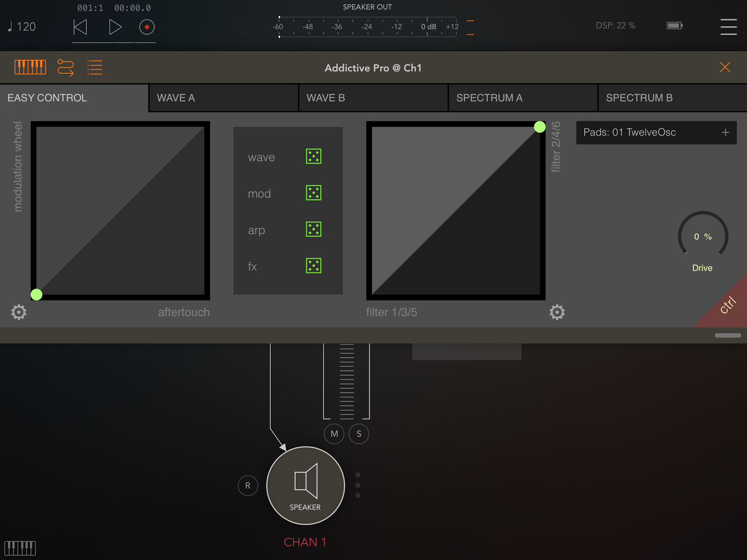Randomize the arp settings
Screen dimensions: 747x560
pos(313,229)
